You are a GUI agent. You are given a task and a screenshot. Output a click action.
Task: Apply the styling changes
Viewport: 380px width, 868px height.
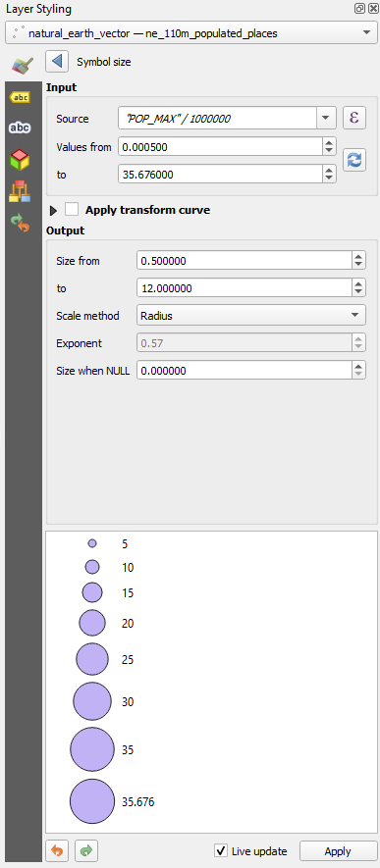point(338,851)
